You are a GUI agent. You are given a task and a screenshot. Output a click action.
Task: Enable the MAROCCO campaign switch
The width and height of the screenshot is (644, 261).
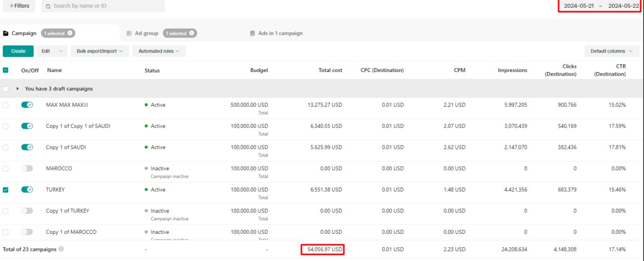pyautogui.click(x=27, y=169)
